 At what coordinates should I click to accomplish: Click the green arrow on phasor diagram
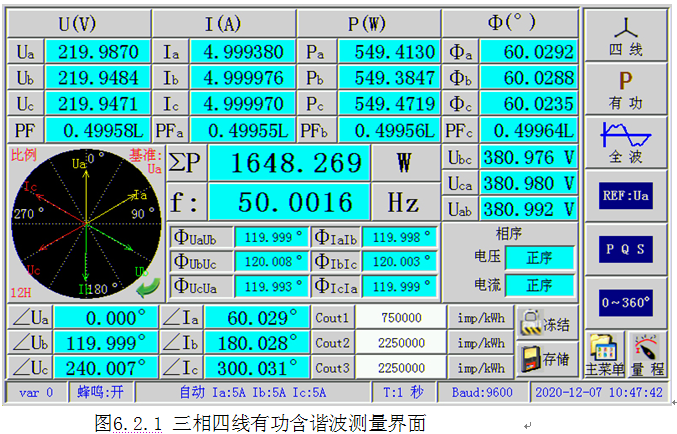148,288
